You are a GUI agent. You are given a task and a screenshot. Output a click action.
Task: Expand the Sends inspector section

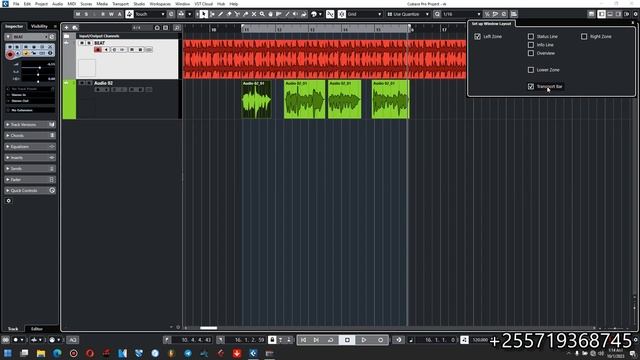pos(30,169)
